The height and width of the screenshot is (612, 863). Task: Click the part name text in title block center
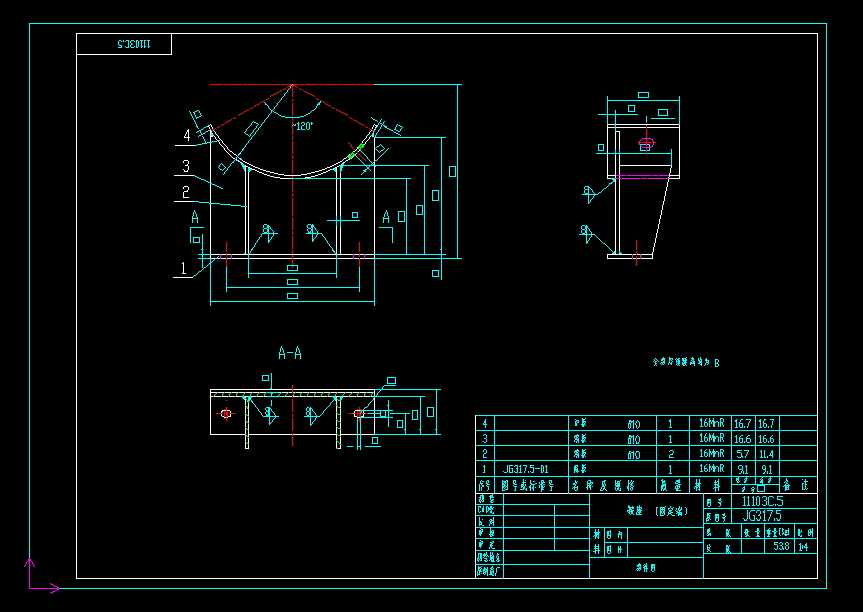coord(657,511)
